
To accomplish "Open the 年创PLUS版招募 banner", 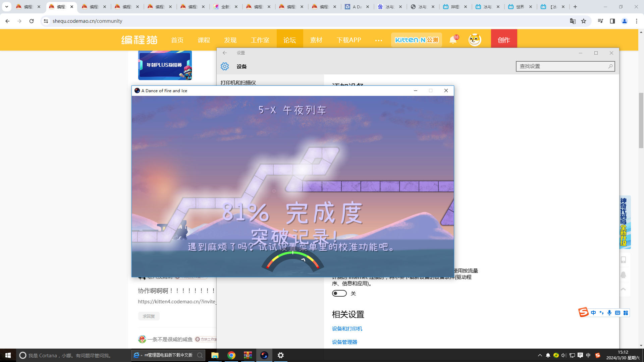I will pos(165,65).
